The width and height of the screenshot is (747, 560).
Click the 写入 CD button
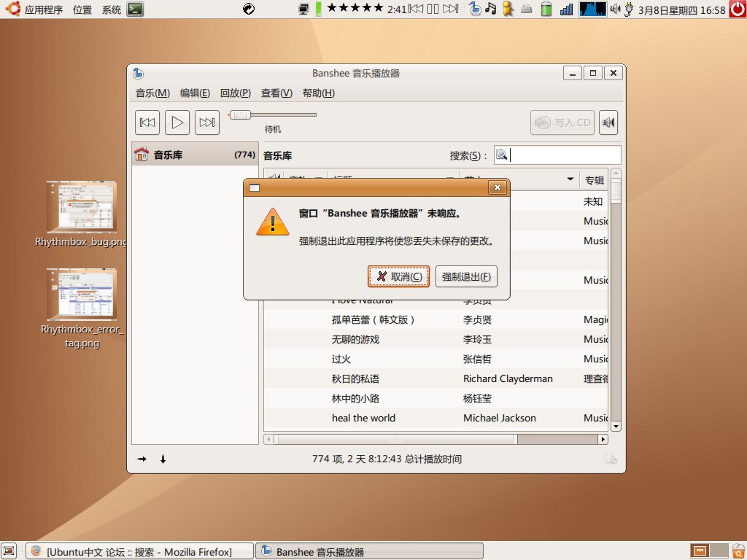pyautogui.click(x=562, y=122)
